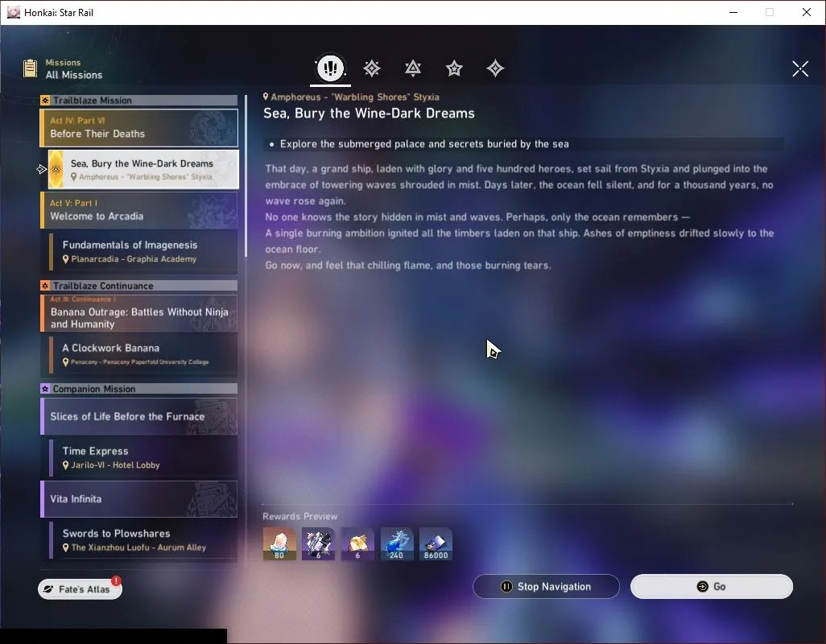Screen dimensions: 826x644
Task: Open Fate's Atlas
Action: [x=80, y=589]
